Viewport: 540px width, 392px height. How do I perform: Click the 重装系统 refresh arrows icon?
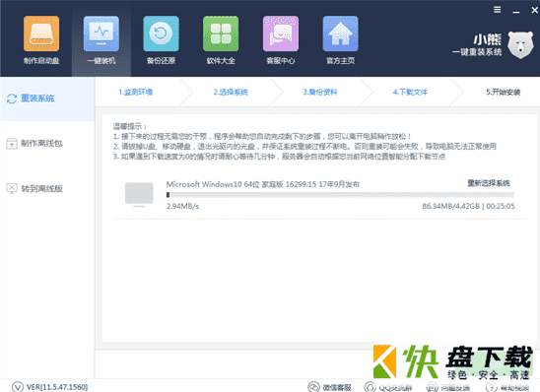coord(12,98)
